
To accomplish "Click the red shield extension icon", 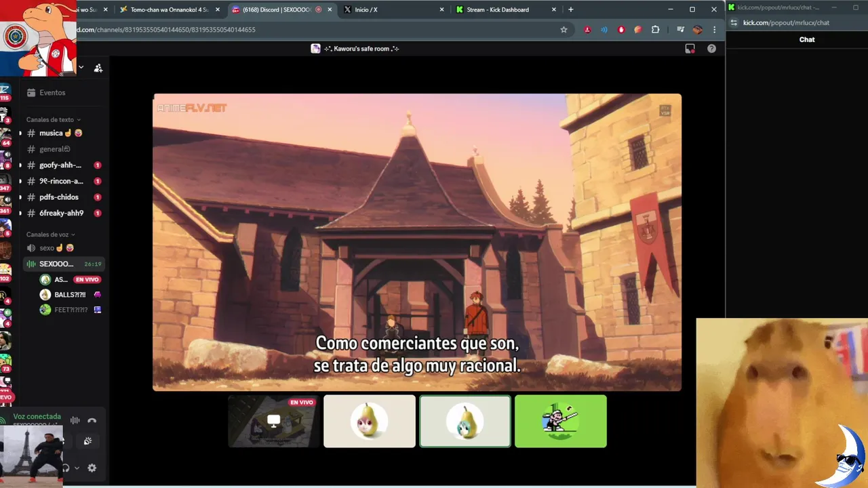I will click(x=621, y=30).
